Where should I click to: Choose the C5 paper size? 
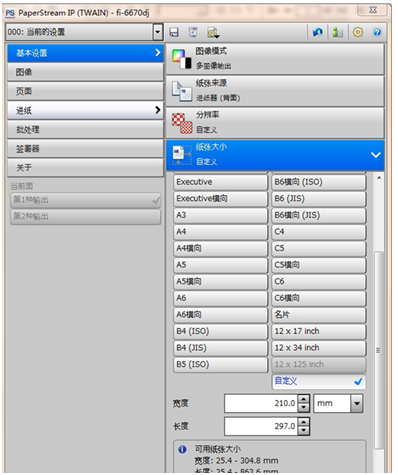click(x=319, y=248)
